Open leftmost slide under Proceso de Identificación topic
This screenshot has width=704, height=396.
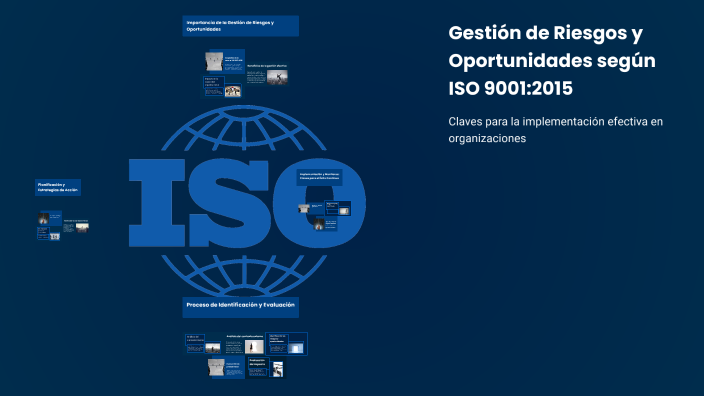pos(203,344)
